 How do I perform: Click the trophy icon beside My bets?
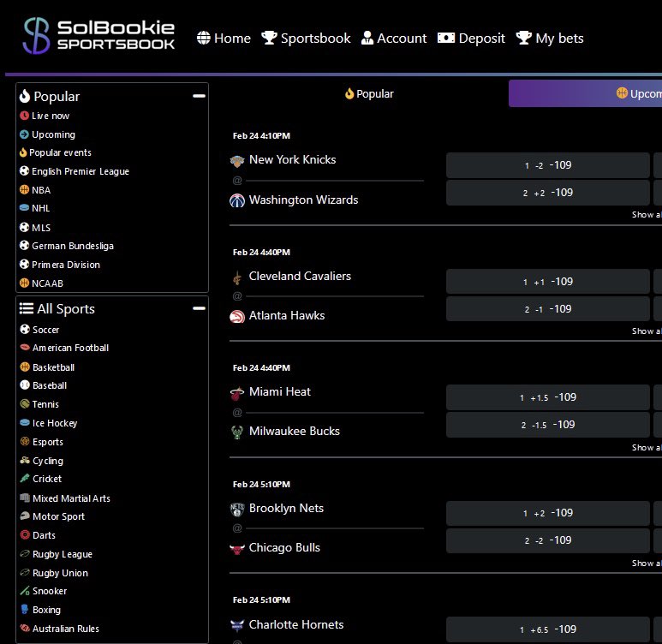tap(524, 38)
